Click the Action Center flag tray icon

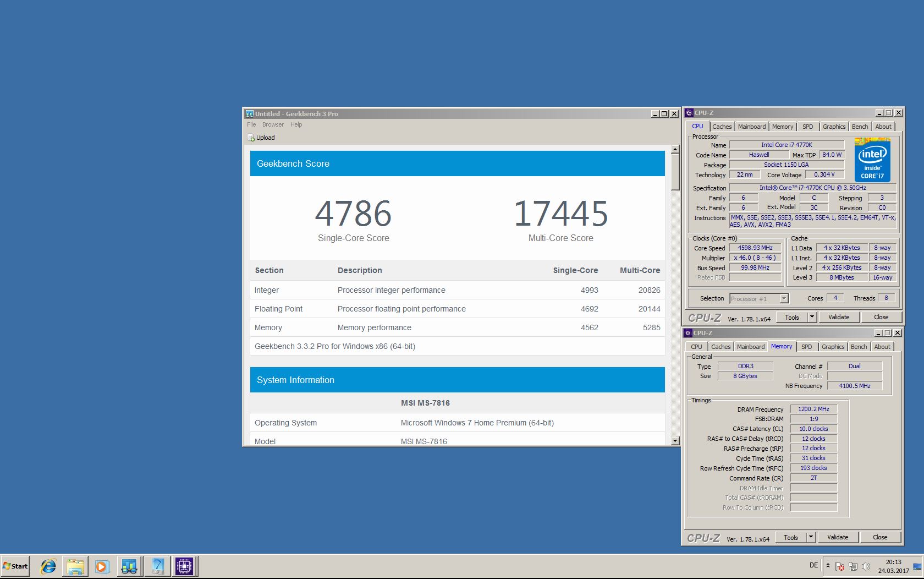click(840, 566)
